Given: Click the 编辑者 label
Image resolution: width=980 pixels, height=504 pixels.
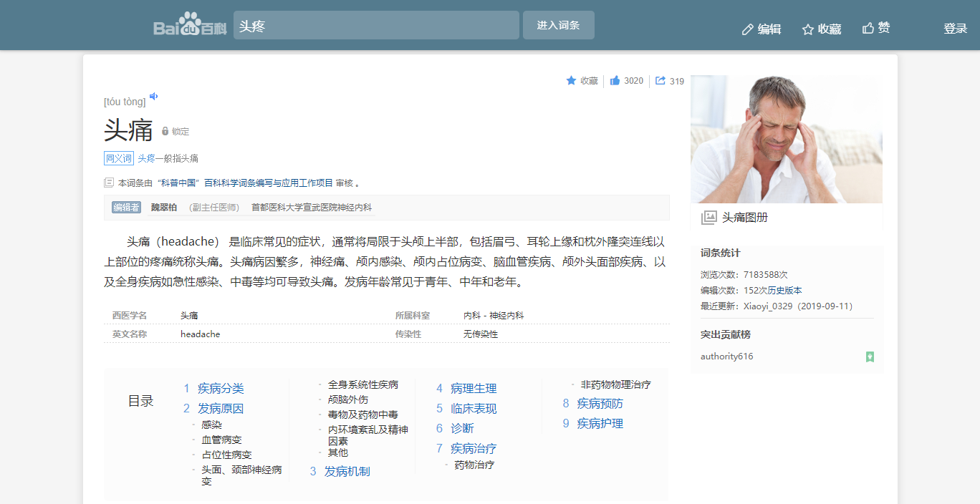Looking at the screenshot, I should (x=126, y=208).
